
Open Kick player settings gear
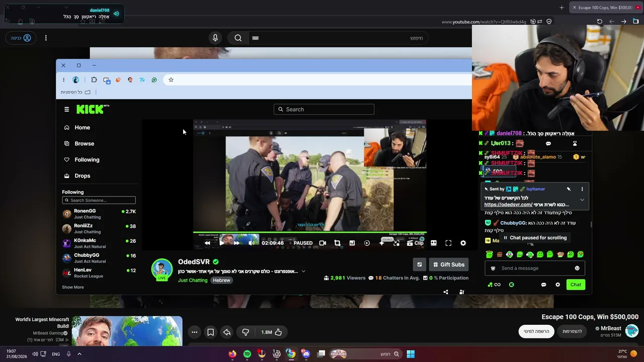(463, 243)
